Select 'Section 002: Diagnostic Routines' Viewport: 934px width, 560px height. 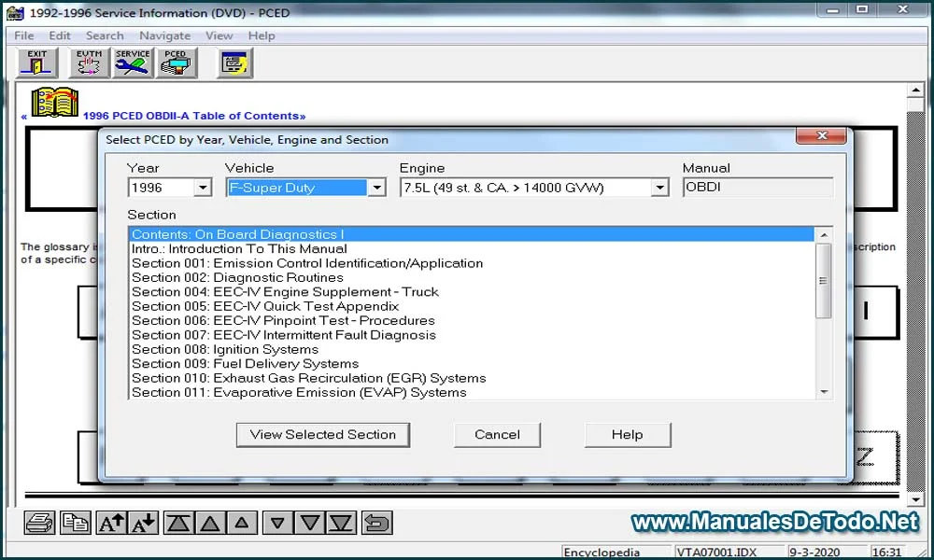472,277
